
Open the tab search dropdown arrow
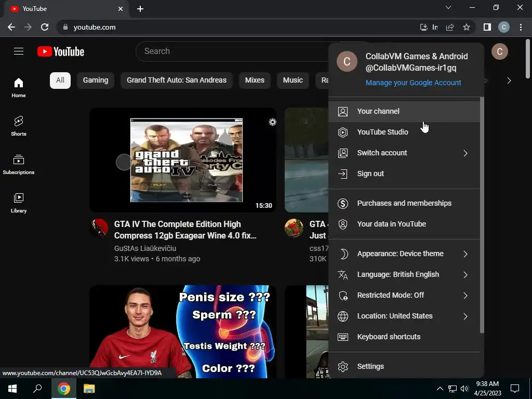[x=448, y=7]
